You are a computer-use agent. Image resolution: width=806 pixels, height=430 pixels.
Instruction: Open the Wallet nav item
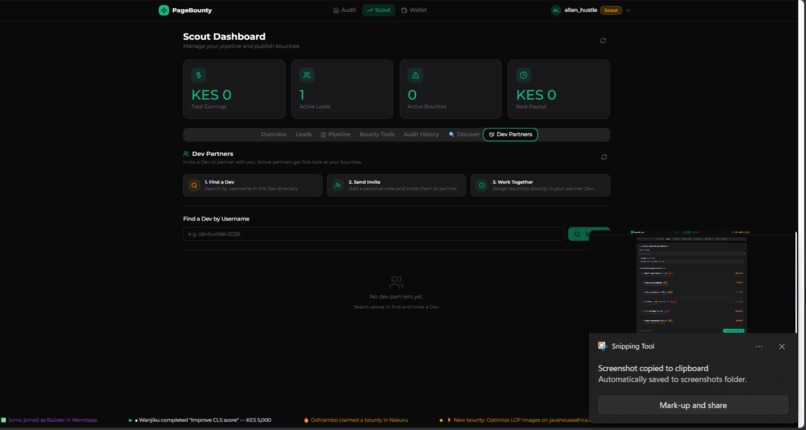coord(414,10)
